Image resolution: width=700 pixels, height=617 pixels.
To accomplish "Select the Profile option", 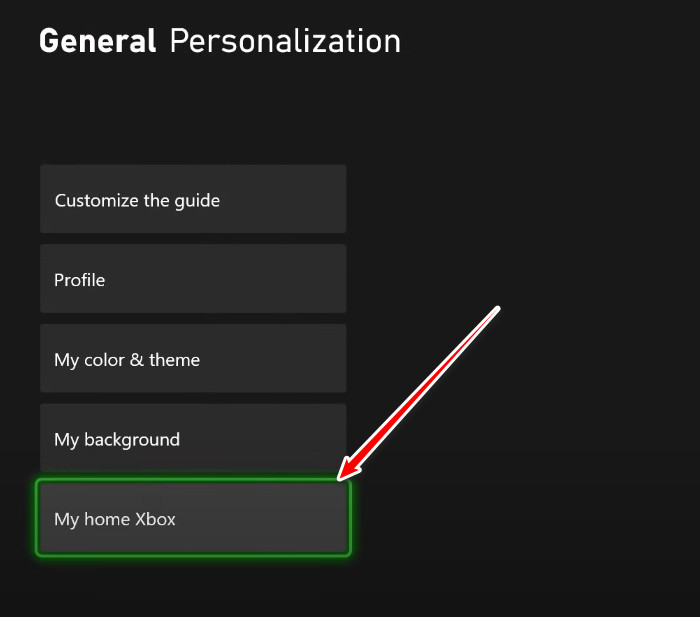I will [193, 280].
